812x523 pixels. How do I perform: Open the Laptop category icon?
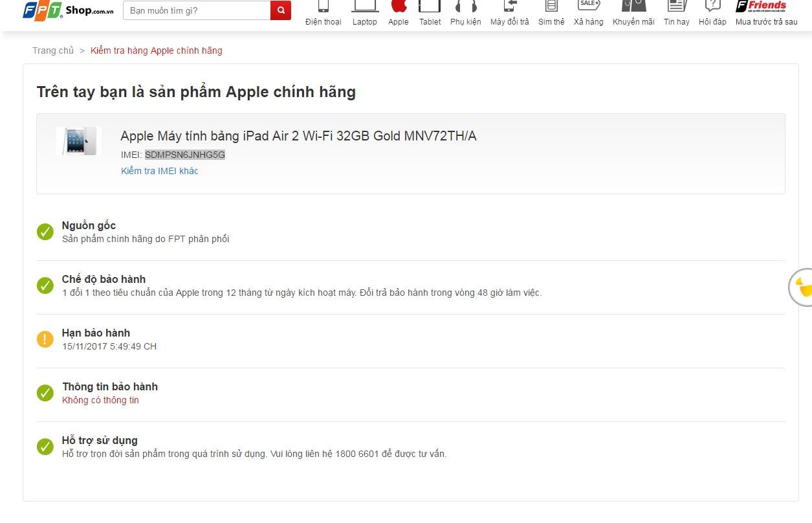(365, 6)
